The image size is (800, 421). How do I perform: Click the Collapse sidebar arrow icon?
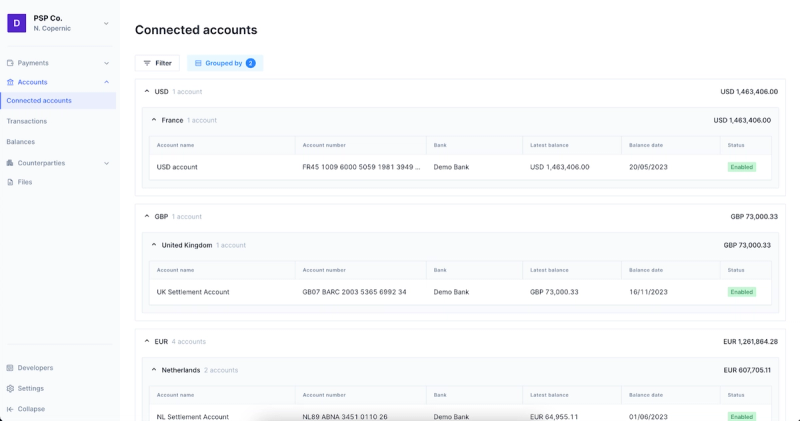pyautogui.click(x=10, y=409)
